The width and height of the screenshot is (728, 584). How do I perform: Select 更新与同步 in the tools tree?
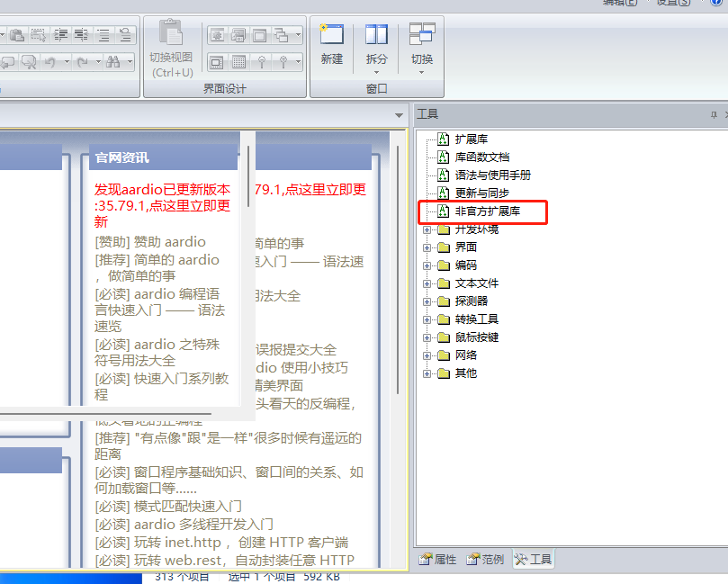[x=482, y=193]
